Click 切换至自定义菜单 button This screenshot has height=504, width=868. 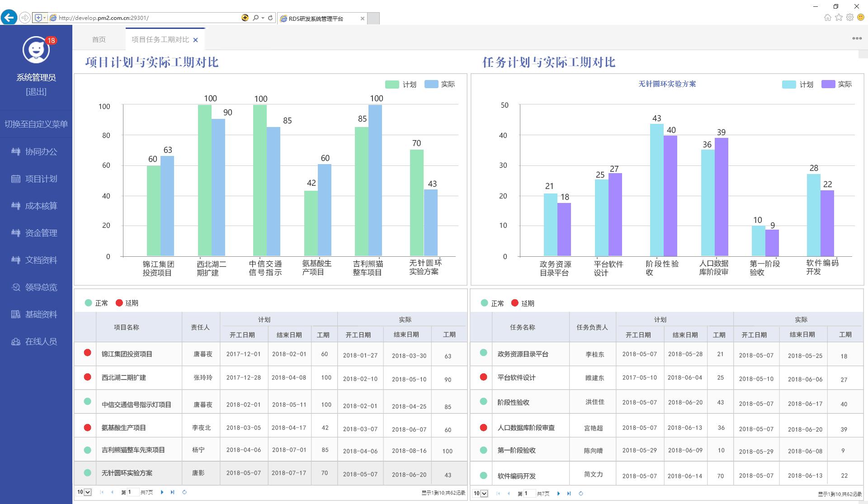click(36, 124)
